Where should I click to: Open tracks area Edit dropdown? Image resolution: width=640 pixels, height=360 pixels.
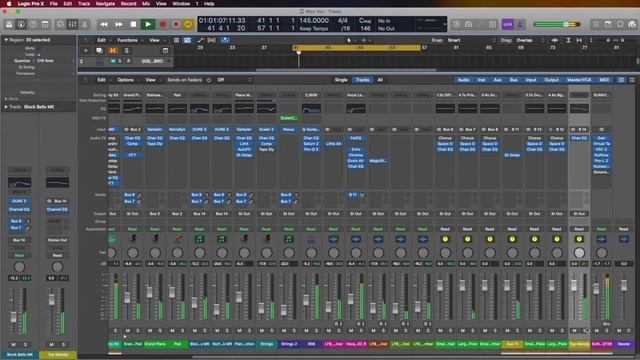[x=103, y=40]
